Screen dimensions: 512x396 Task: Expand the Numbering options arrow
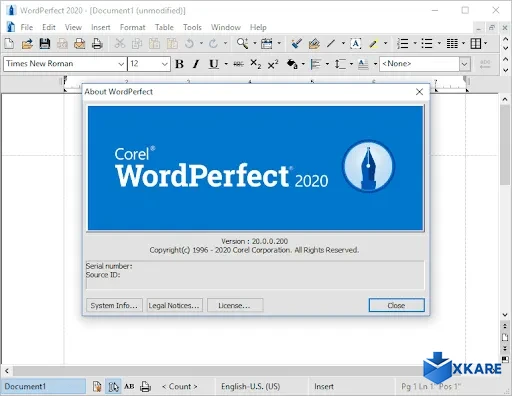415,43
